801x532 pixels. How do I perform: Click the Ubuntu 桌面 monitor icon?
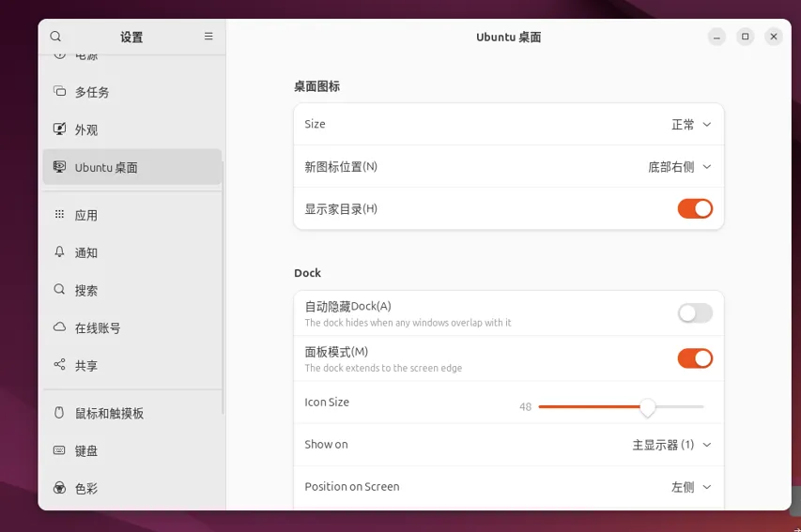coord(60,166)
